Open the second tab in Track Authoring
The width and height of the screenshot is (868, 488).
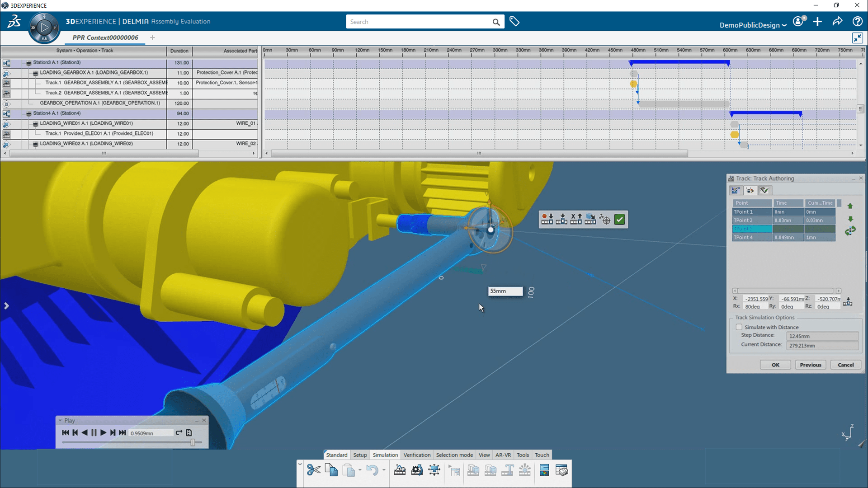tap(750, 191)
